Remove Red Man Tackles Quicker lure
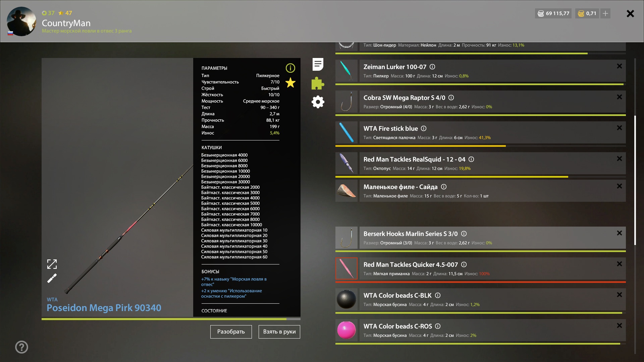644x362 pixels. pyautogui.click(x=619, y=264)
